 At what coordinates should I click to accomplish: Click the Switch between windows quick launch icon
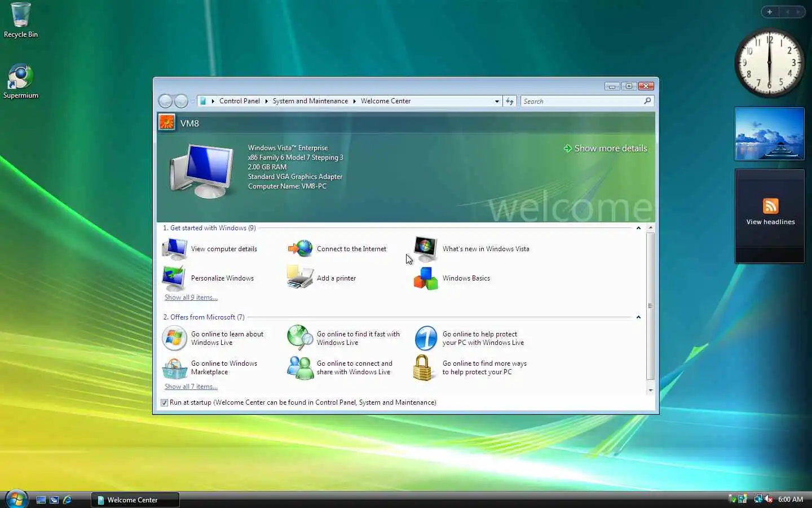click(54, 500)
